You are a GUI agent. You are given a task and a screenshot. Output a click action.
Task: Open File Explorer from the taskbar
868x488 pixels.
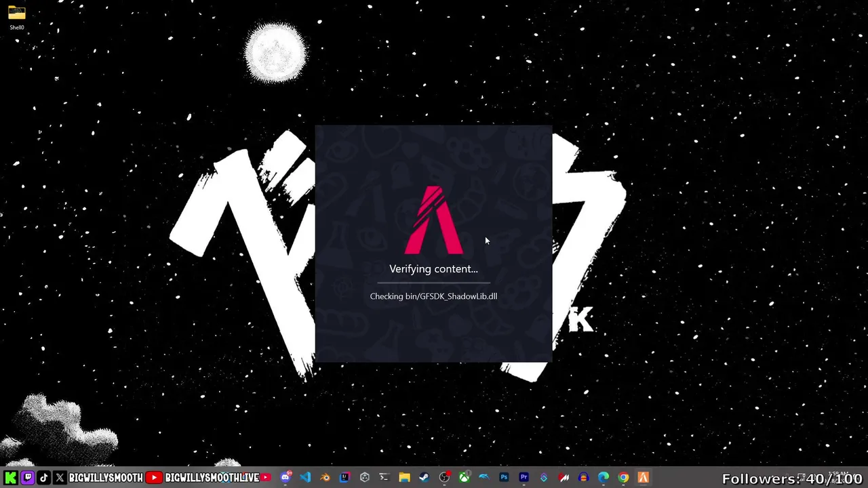click(x=404, y=477)
